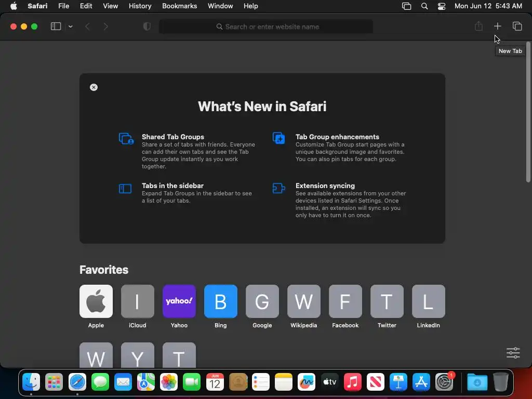
Task: Open Mail from the Dock
Action: 123,382
